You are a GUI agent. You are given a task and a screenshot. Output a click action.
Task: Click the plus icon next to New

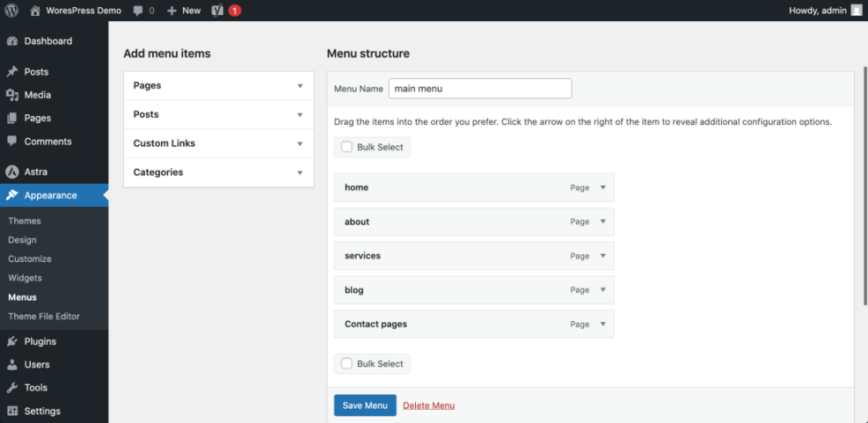172,11
